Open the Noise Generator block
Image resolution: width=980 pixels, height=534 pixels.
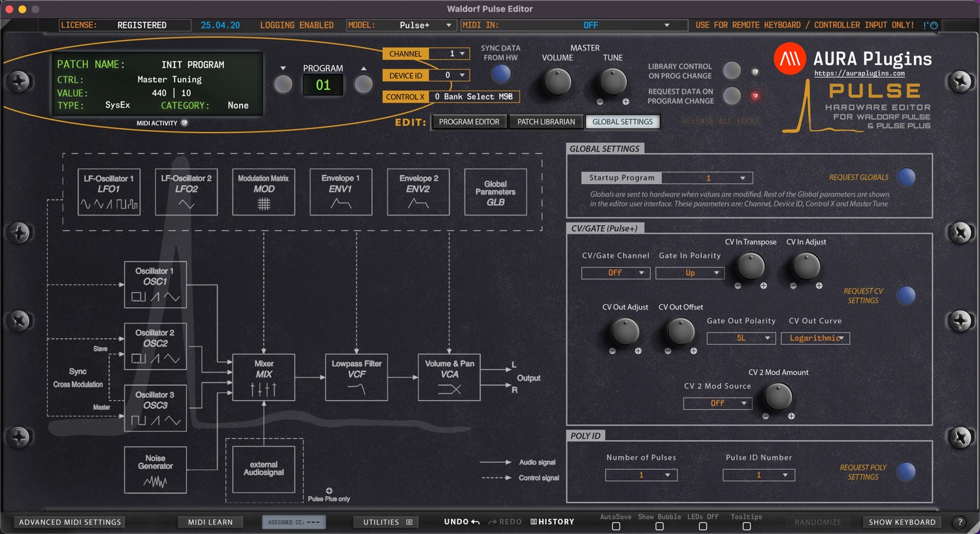click(155, 470)
